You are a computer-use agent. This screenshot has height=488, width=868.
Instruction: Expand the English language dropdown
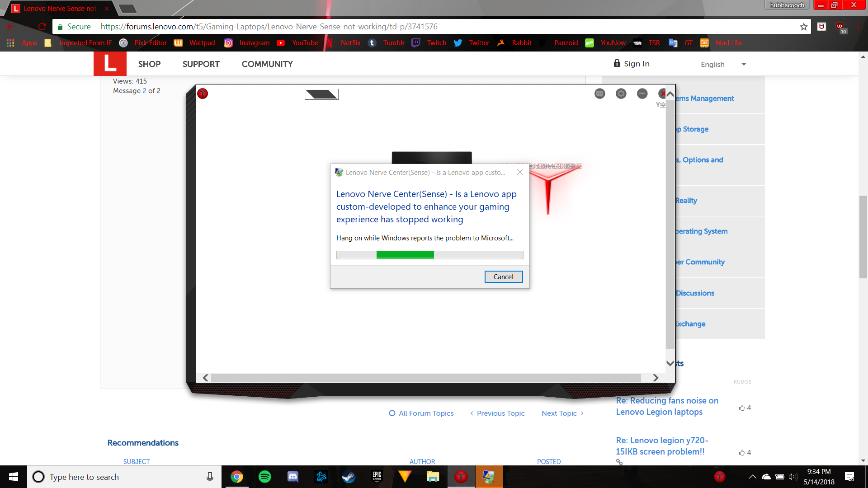pyautogui.click(x=743, y=64)
